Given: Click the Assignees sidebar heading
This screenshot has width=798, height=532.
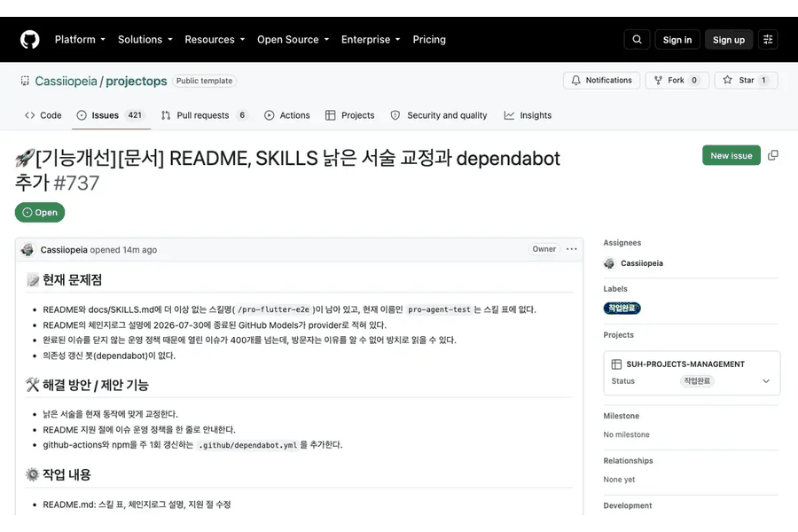Looking at the screenshot, I should coord(622,243).
